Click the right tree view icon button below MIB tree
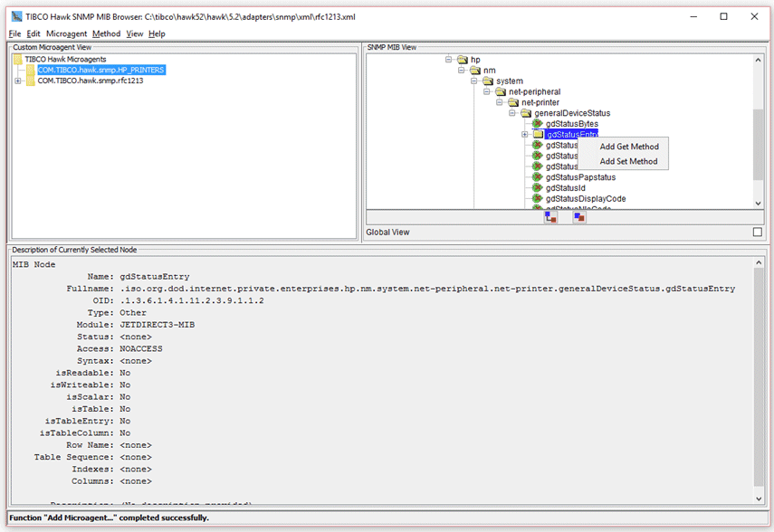Viewport: 774px width, 532px height. click(x=579, y=217)
